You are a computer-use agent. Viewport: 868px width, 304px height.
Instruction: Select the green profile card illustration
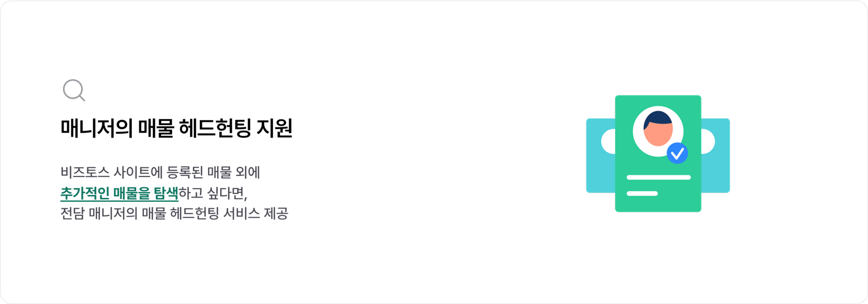click(x=658, y=153)
